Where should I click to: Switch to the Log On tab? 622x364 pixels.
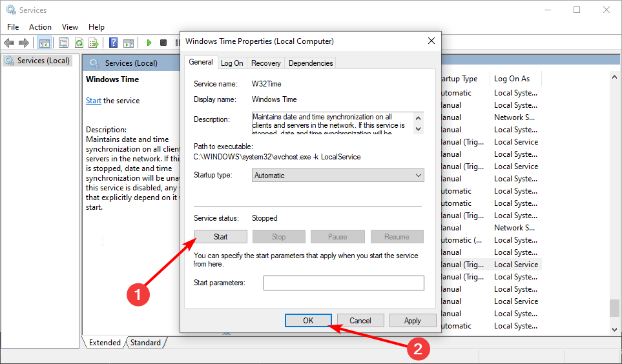click(232, 63)
